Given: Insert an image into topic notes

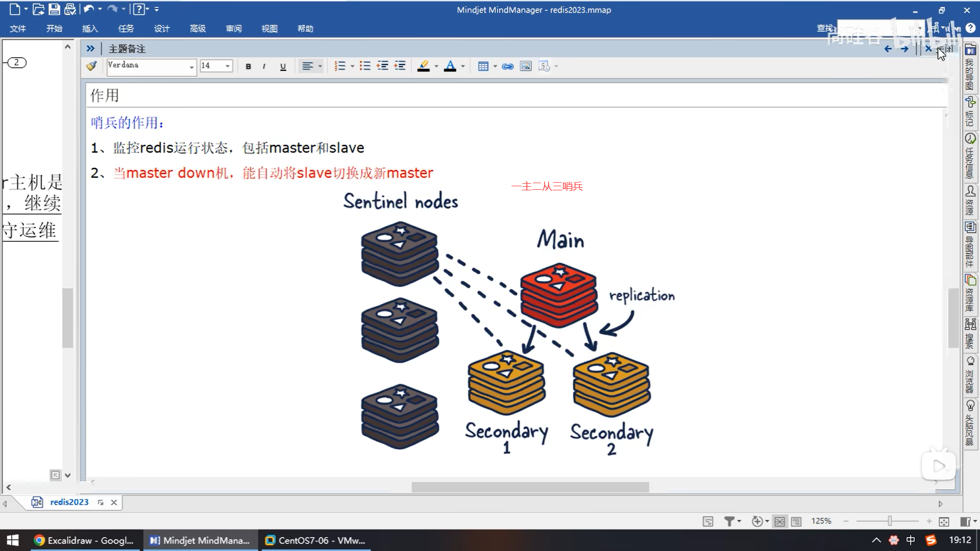Looking at the screenshot, I should 526,66.
